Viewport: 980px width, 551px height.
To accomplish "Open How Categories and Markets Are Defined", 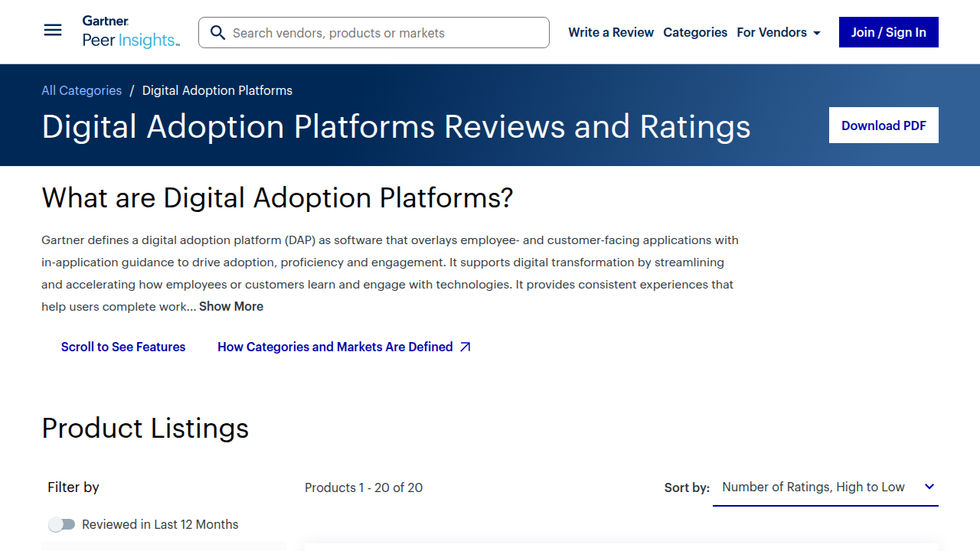I will [344, 347].
